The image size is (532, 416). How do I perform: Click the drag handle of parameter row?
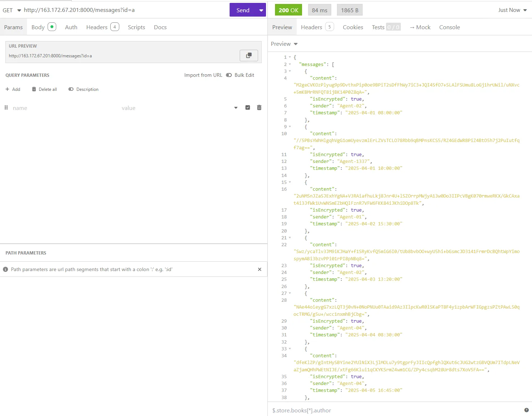pos(6,108)
